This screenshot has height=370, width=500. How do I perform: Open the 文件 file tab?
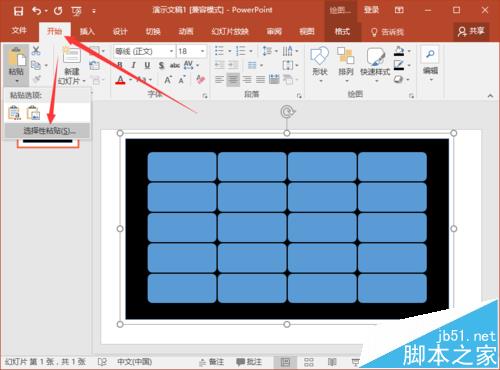pyautogui.click(x=19, y=31)
